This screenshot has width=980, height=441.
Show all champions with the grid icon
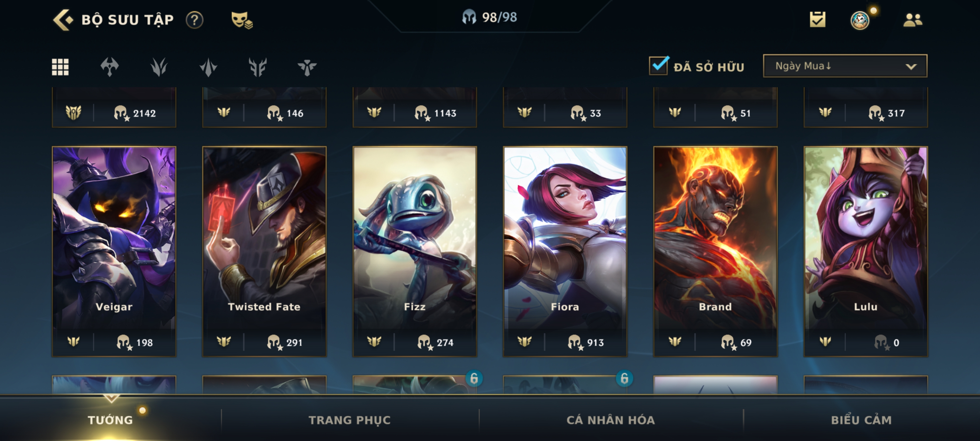point(60,67)
